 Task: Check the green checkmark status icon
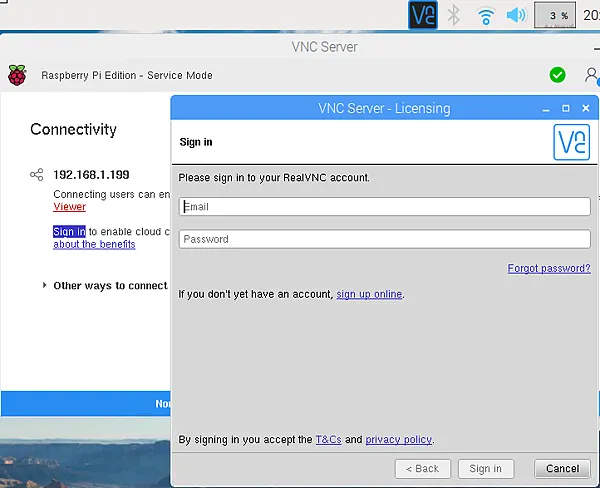[557, 75]
